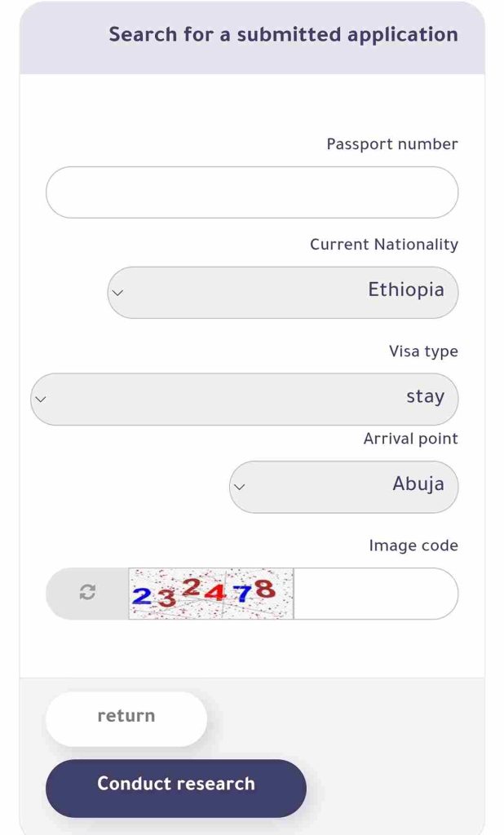Viewport: 504px width, 835px height.
Task: Click the Visa type label
Action: tap(423, 351)
